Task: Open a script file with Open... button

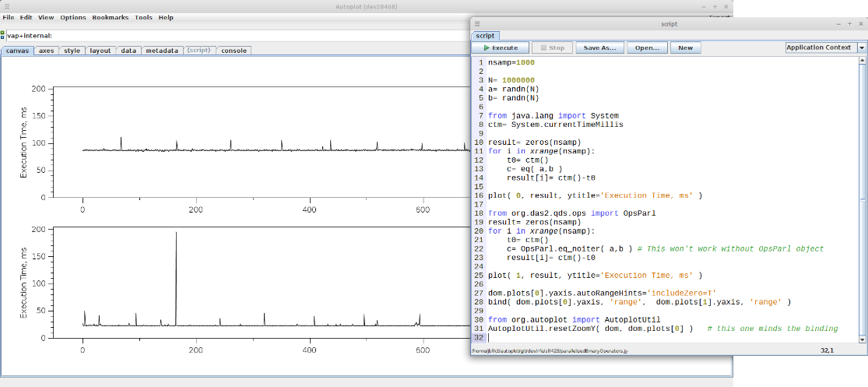Action: tap(647, 47)
